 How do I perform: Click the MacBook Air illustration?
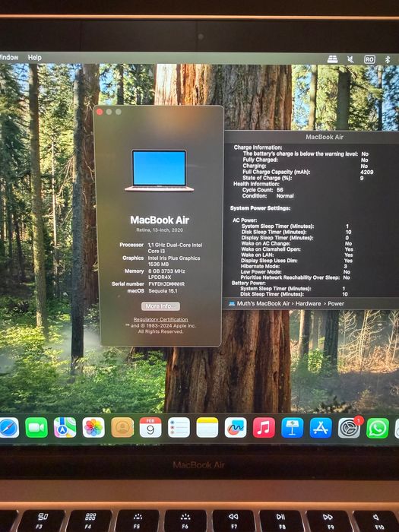pyautogui.click(x=159, y=170)
